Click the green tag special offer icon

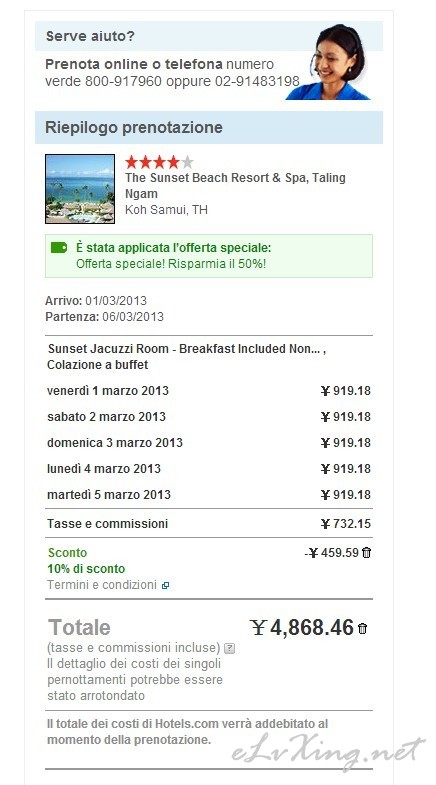(x=59, y=247)
